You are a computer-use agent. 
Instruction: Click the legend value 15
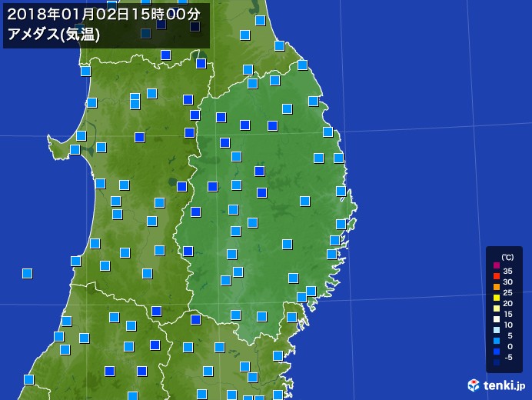508,314
